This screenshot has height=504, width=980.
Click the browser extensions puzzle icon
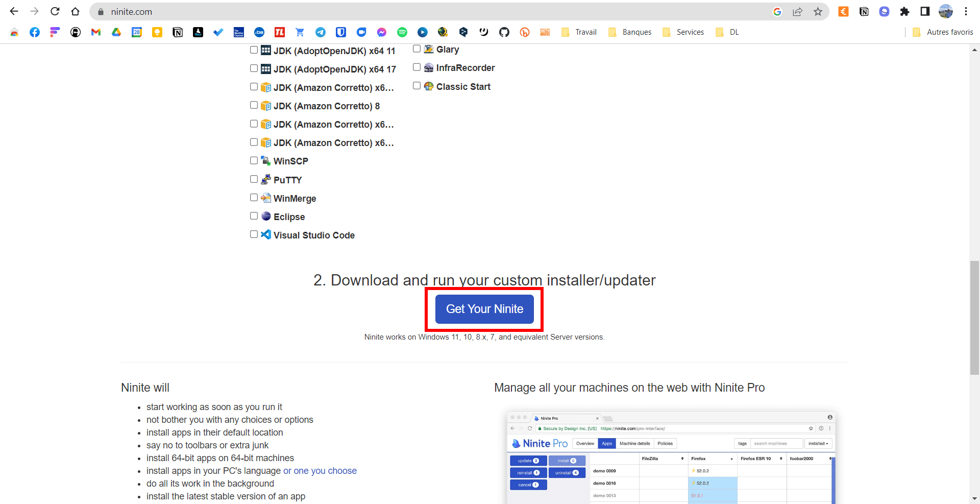click(904, 11)
